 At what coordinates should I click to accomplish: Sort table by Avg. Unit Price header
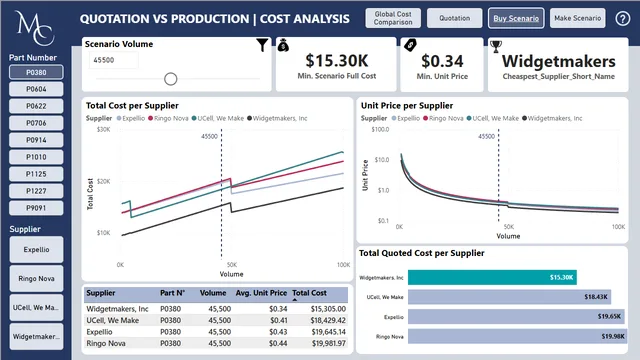(261, 293)
